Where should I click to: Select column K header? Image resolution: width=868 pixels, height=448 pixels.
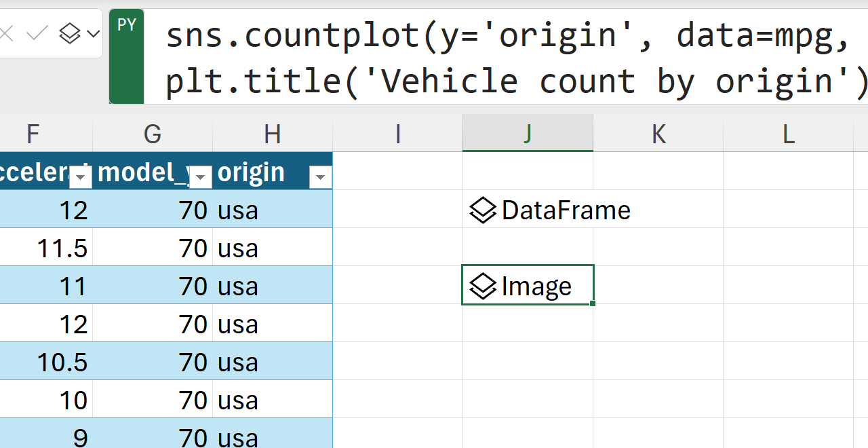[658, 134]
